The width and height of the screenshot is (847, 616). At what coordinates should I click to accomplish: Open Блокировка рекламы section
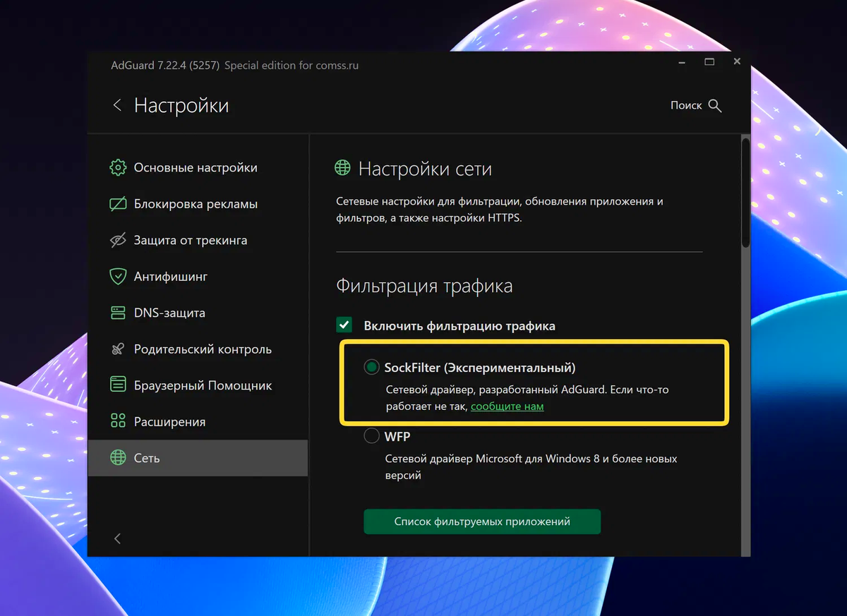[198, 205]
